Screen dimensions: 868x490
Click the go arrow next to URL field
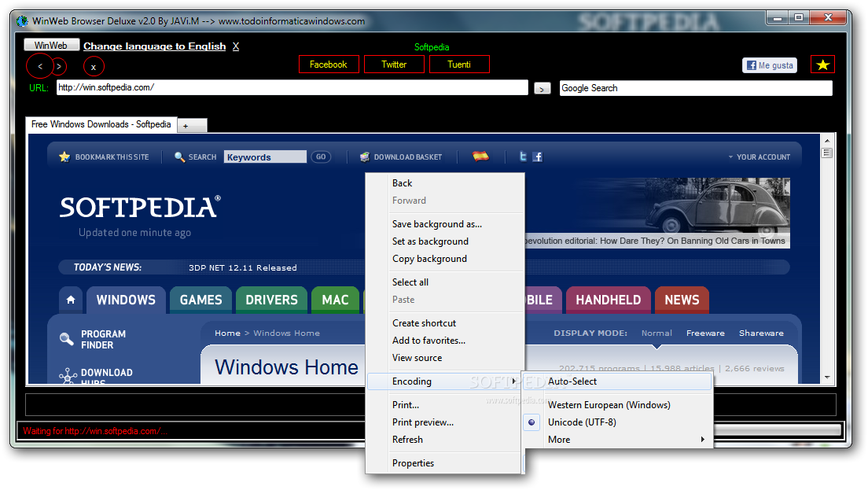point(542,89)
